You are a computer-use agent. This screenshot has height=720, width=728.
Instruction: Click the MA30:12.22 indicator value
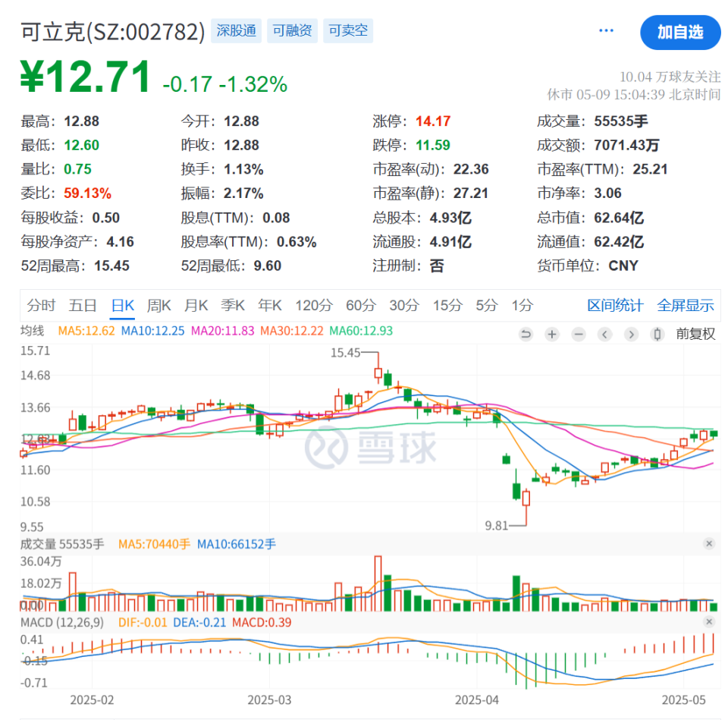pyautogui.click(x=291, y=331)
